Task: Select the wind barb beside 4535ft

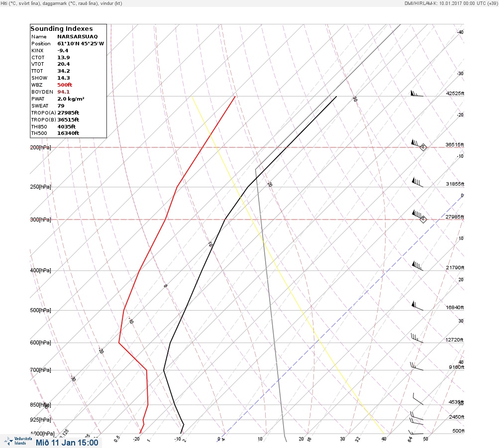Action: click(x=418, y=399)
